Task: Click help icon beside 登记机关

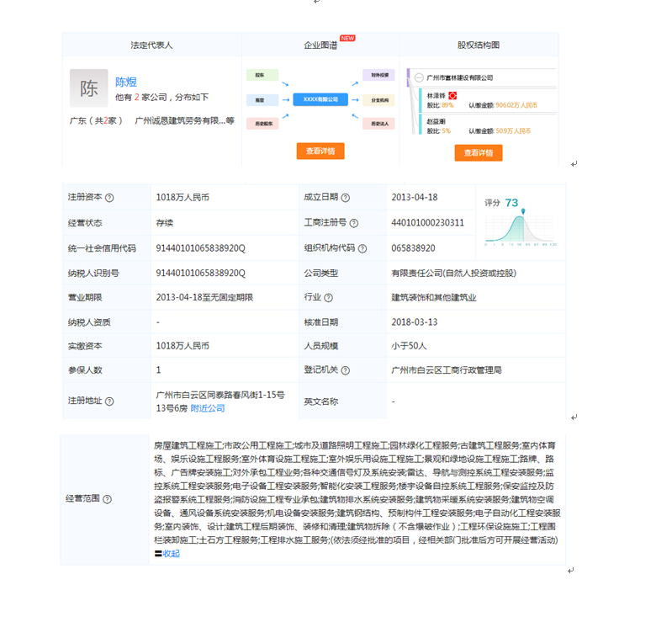Action: tap(345, 369)
